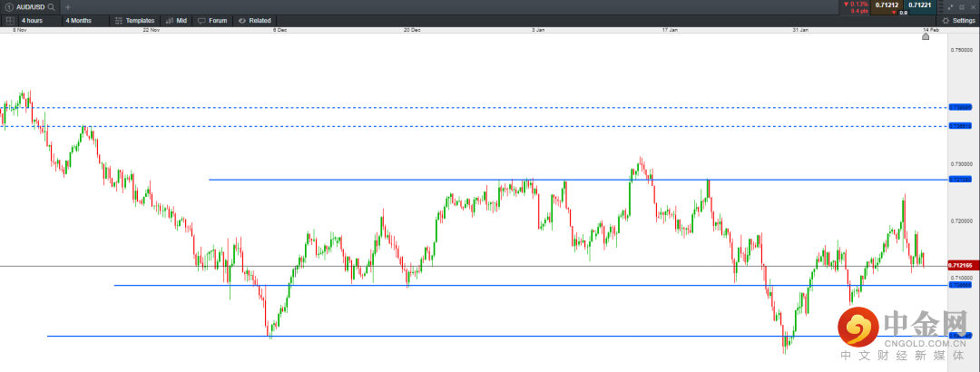Open the chart layout grid icon
The image size is (980, 372).
9,20
